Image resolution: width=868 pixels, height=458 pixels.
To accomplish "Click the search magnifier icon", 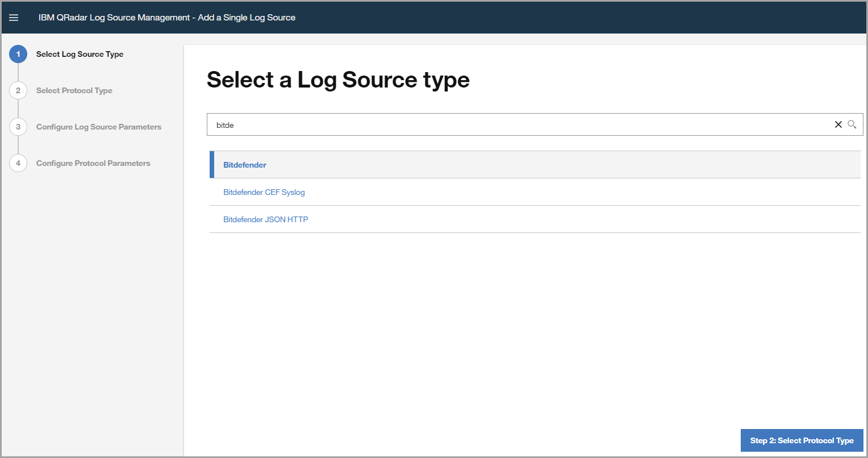I will tap(852, 124).
